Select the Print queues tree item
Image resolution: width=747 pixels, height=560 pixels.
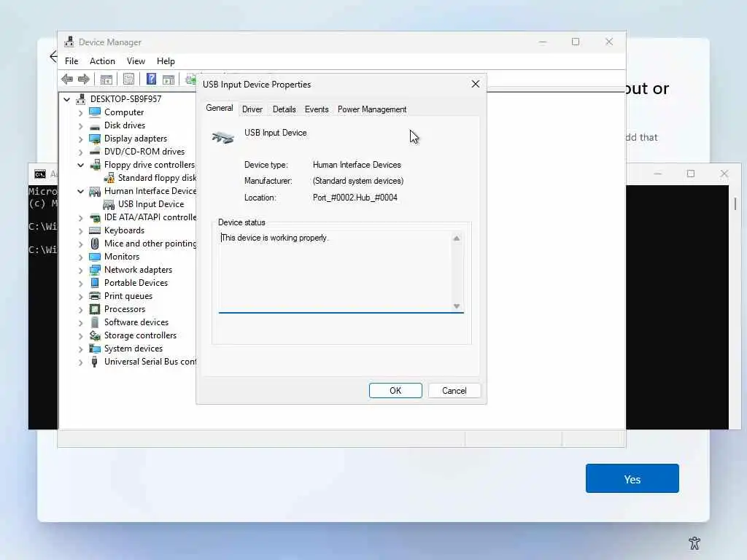click(128, 296)
